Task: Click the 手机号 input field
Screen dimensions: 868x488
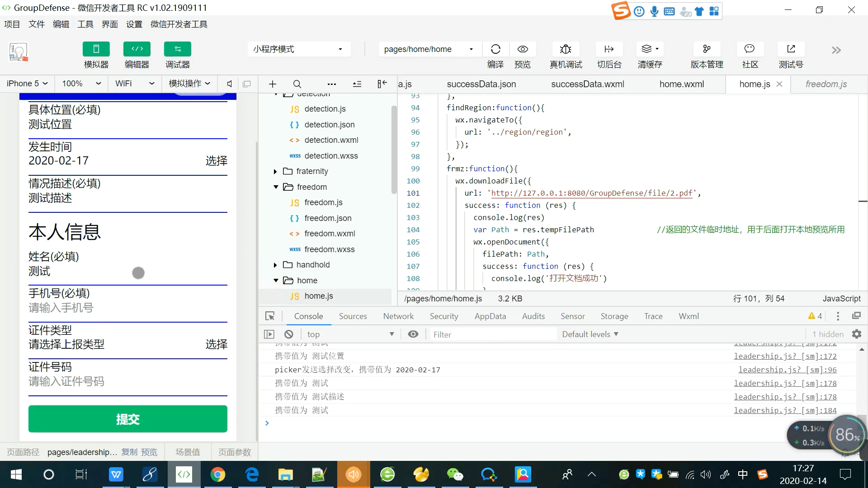Action: click(x=127, y=308)
